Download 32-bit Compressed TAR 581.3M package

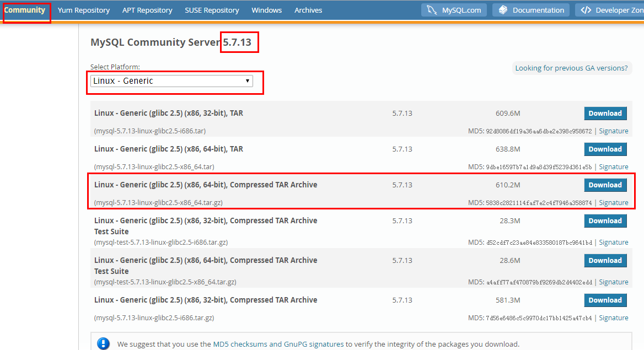pos(605,300)
